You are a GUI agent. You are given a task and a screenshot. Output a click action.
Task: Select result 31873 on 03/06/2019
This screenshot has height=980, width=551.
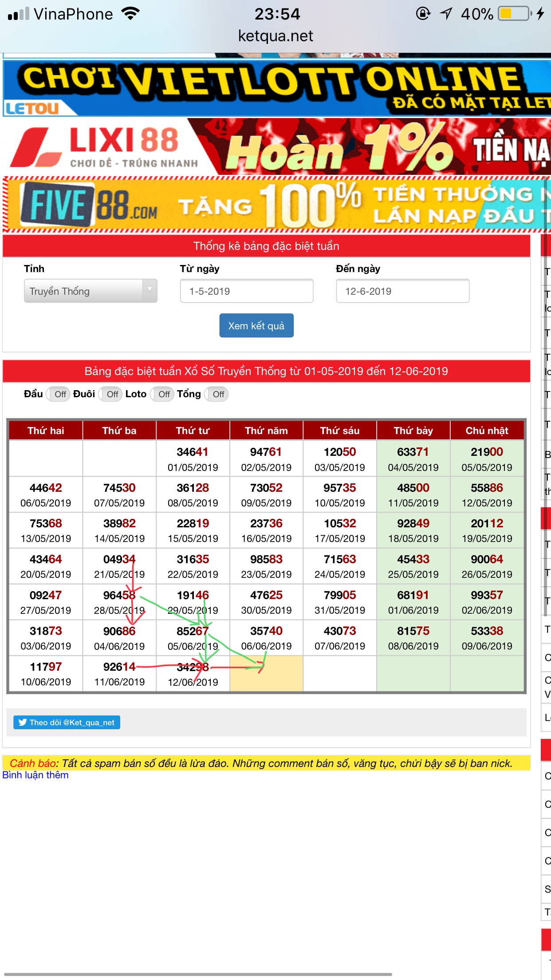click(x=46, y=638)
